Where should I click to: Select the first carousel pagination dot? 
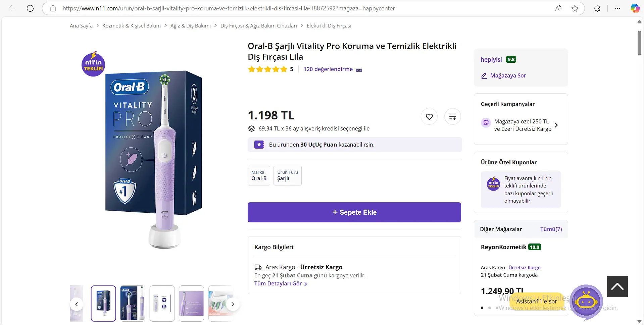482,308
